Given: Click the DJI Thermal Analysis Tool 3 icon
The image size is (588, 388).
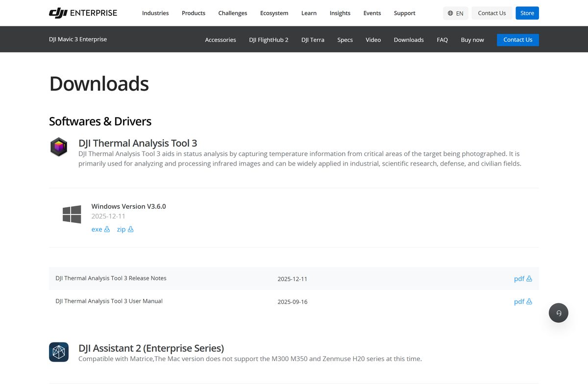Looking at the screenshot, I should [x=59, y=147].
